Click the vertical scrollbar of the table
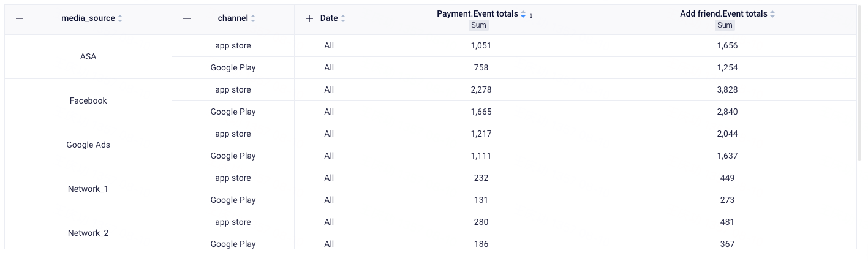 pyautogui.click(x=859, y=83)
